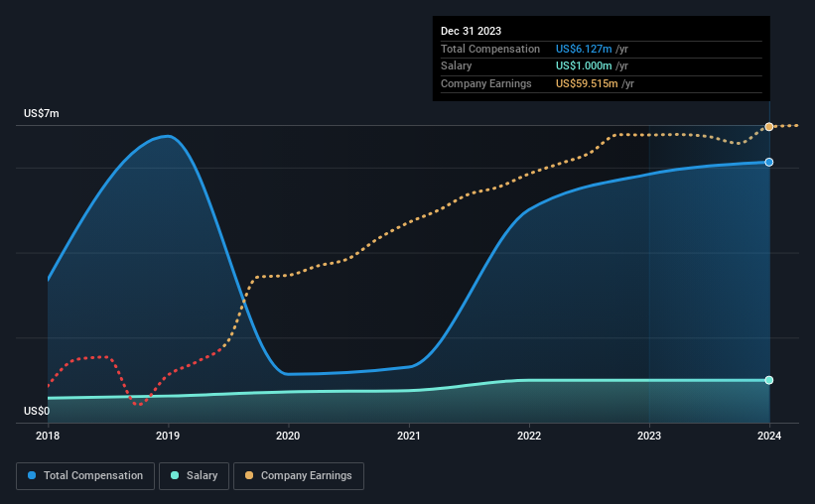Select the teal Salary data point at 2024
This screenshot has height=504, width=815.
click(769, 380)
